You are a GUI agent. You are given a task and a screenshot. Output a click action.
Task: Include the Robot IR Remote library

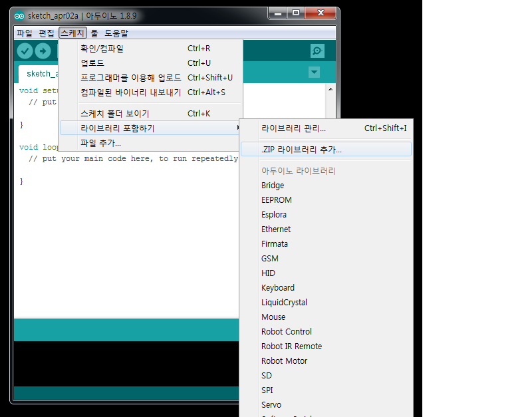[326, 346]
